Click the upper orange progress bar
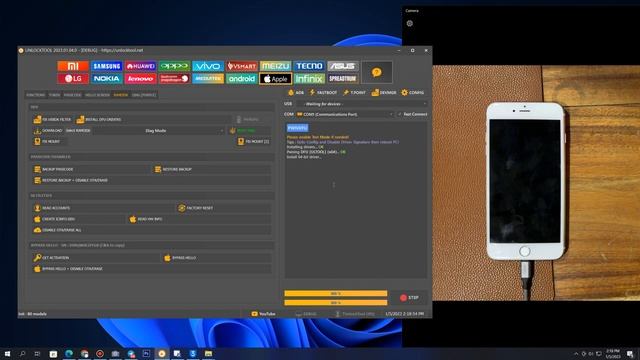Image resolution: width=640 pixels, height=360 pixels. (x=336, y=293)
